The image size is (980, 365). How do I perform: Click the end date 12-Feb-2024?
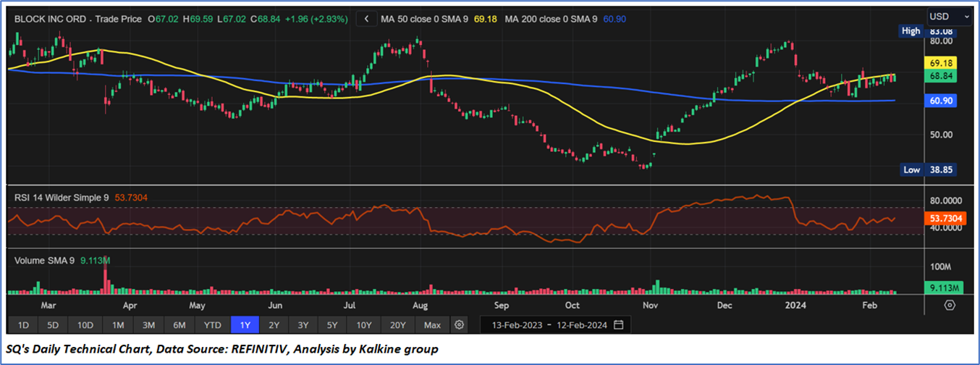582,325
